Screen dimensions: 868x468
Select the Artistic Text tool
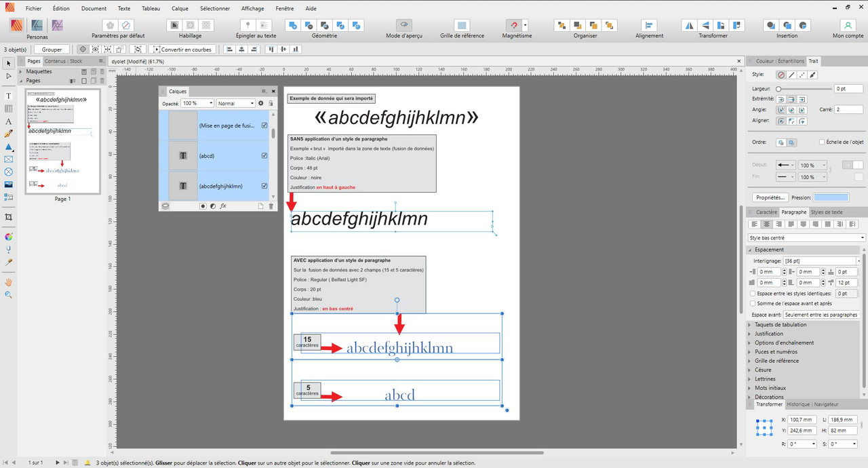click(x=9, y=121)
